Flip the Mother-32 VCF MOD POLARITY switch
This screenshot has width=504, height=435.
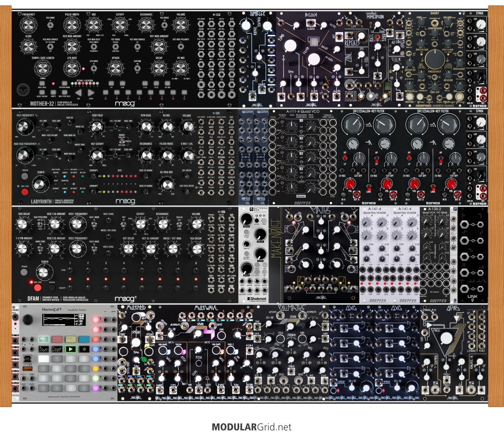(181, 47)
